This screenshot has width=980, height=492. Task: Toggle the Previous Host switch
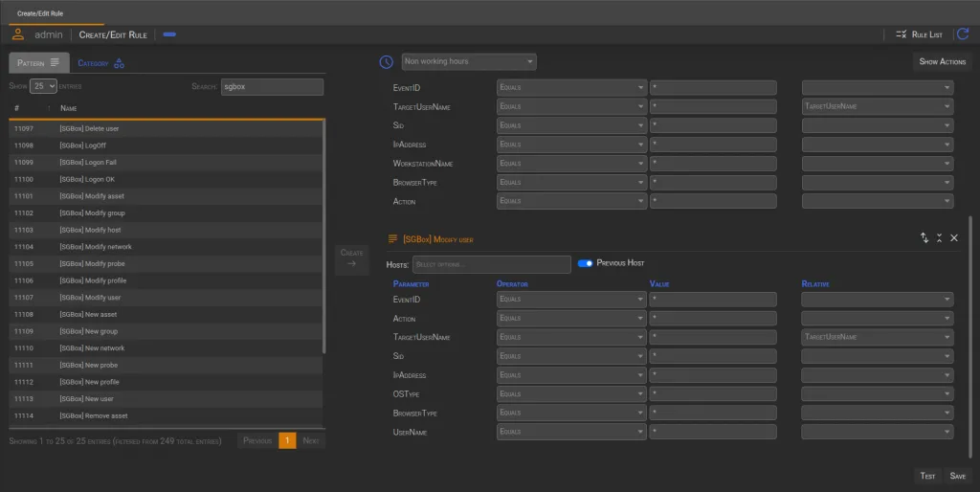(x=585, y=263)
